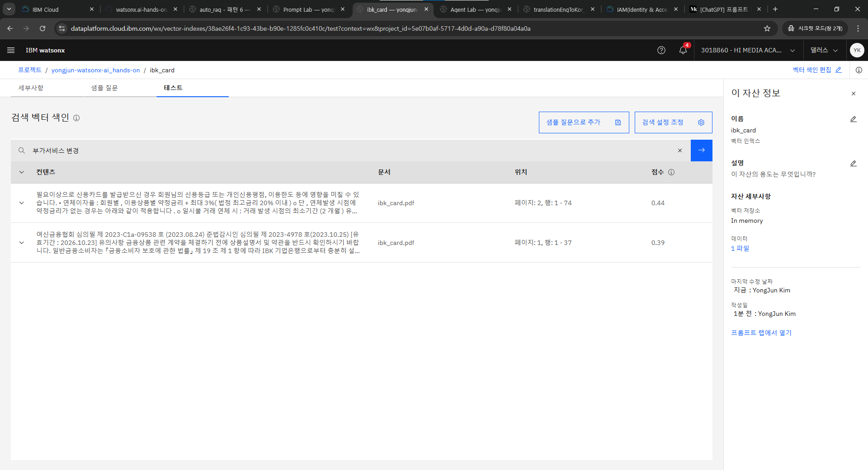Open the browser tab search dropdown

point(9,9)
